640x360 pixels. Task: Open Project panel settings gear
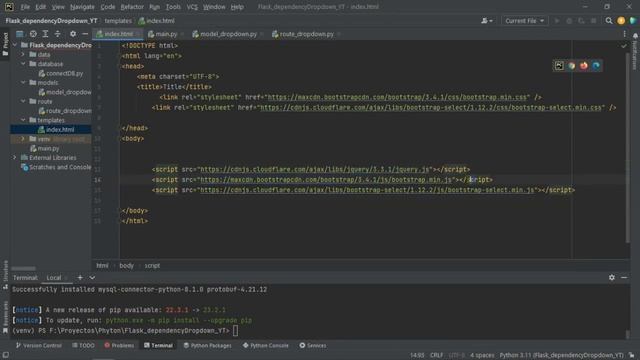point(73,34)
